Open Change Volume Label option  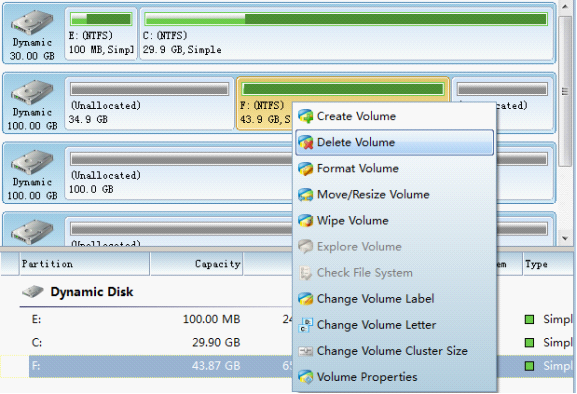(394, 299)
